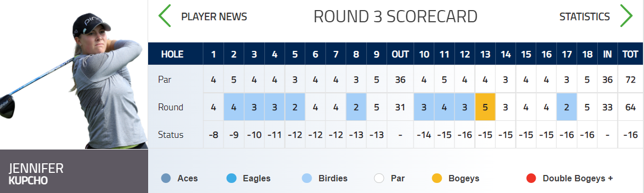Click the total round score 64
The image size is (644, 193).
[x=630, y=107]
